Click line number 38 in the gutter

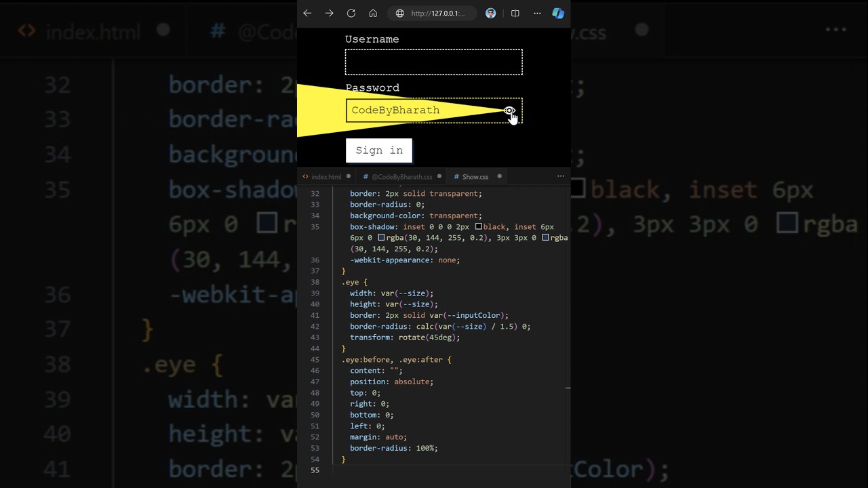coord(315,282)
